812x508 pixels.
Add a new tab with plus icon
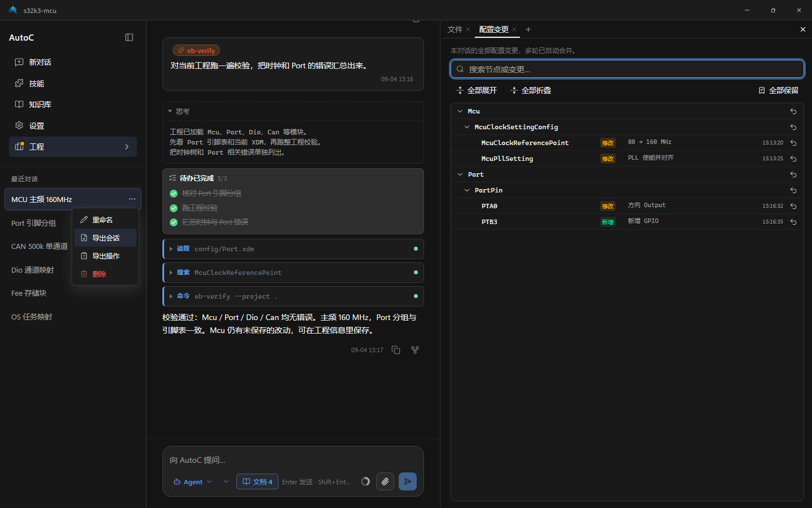point(528,29)
